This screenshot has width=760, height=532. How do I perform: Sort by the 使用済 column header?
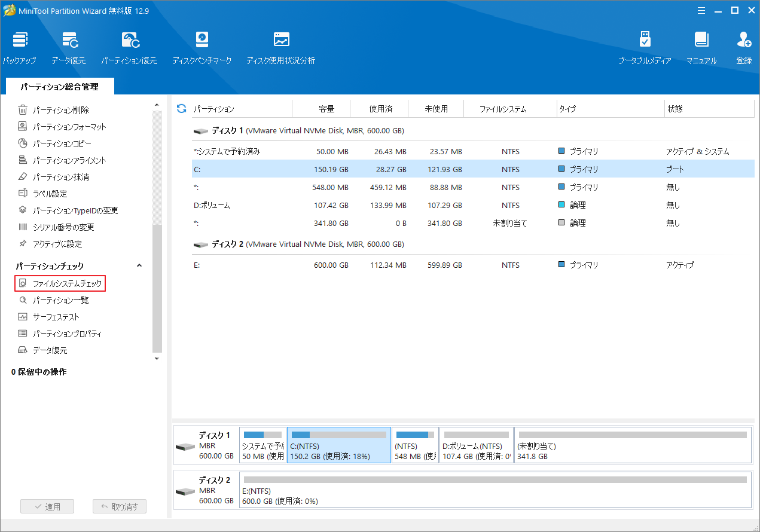[379, 109]
